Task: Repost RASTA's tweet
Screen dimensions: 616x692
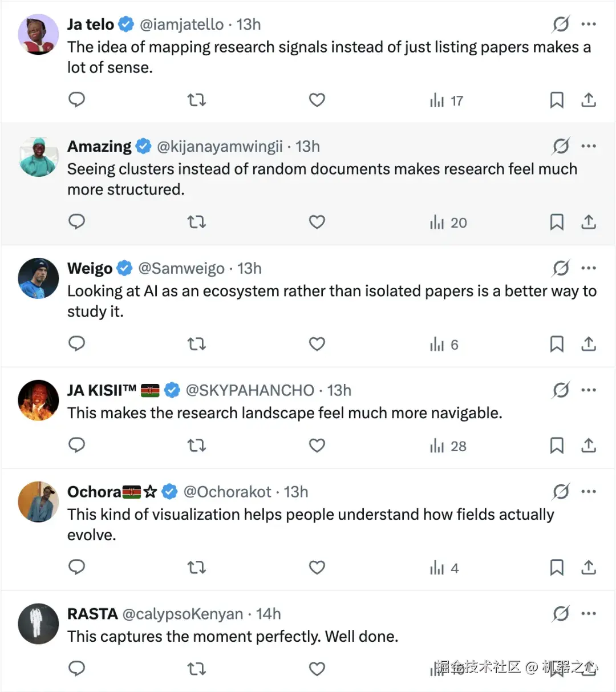Action: pos(197,668)
